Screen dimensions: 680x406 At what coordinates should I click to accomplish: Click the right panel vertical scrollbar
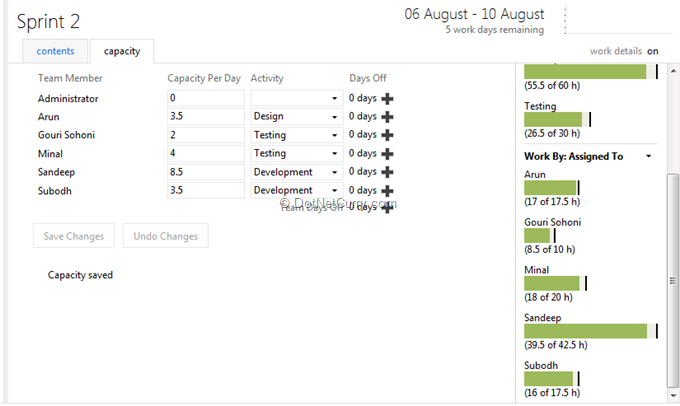point(672,200)
